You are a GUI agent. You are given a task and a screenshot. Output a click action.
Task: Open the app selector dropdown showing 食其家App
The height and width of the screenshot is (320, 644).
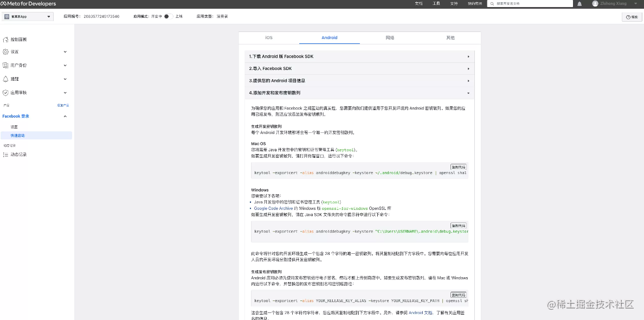(x=28, y=16)
